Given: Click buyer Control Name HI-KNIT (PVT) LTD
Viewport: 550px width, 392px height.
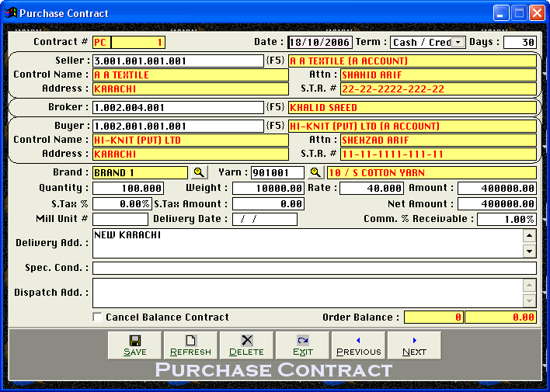Looking at the screenshot, I should (x=190, y=140).
